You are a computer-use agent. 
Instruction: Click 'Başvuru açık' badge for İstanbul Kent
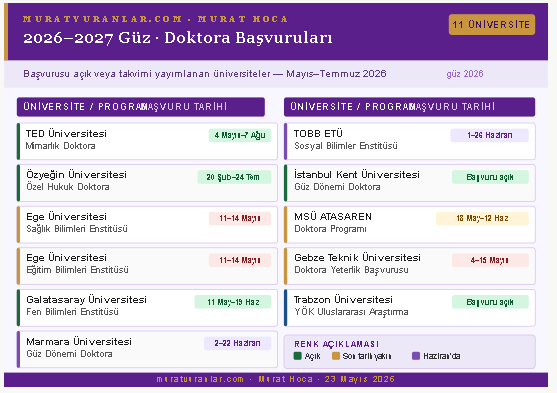490,177
